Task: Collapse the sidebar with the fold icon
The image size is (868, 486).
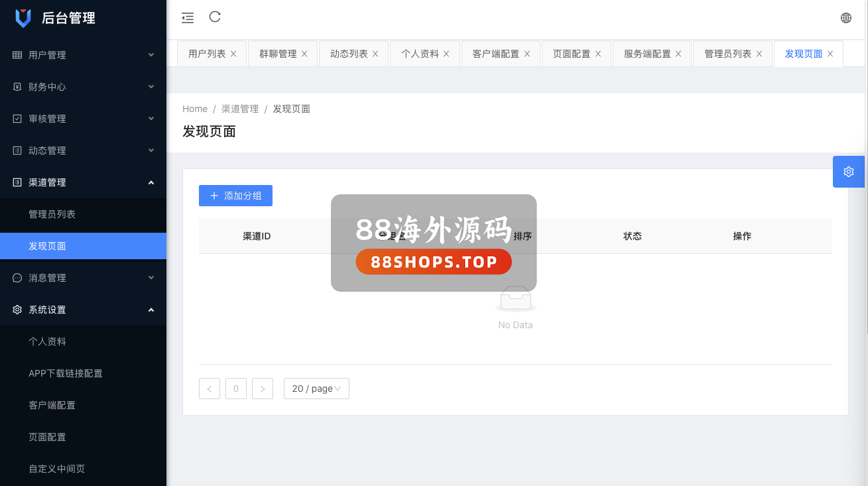Action: (x=188, y=19)
